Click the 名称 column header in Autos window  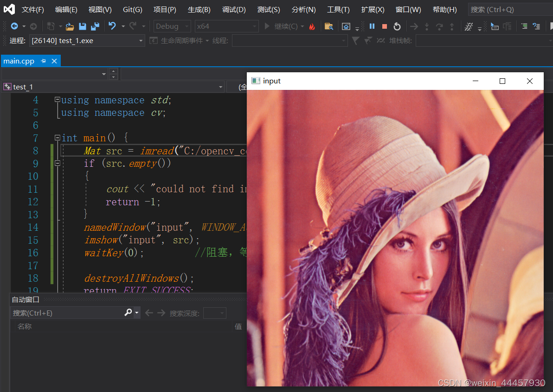(x=25, y=326)
